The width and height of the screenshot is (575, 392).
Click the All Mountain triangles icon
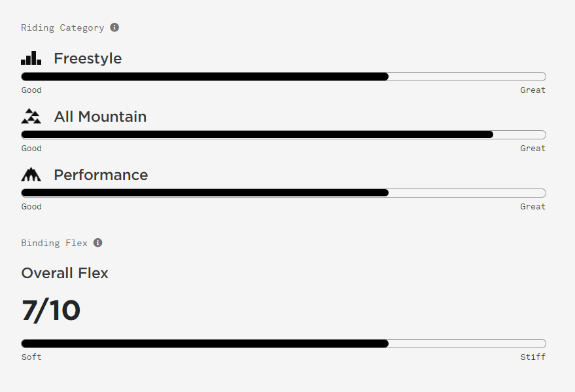point(31,116)
